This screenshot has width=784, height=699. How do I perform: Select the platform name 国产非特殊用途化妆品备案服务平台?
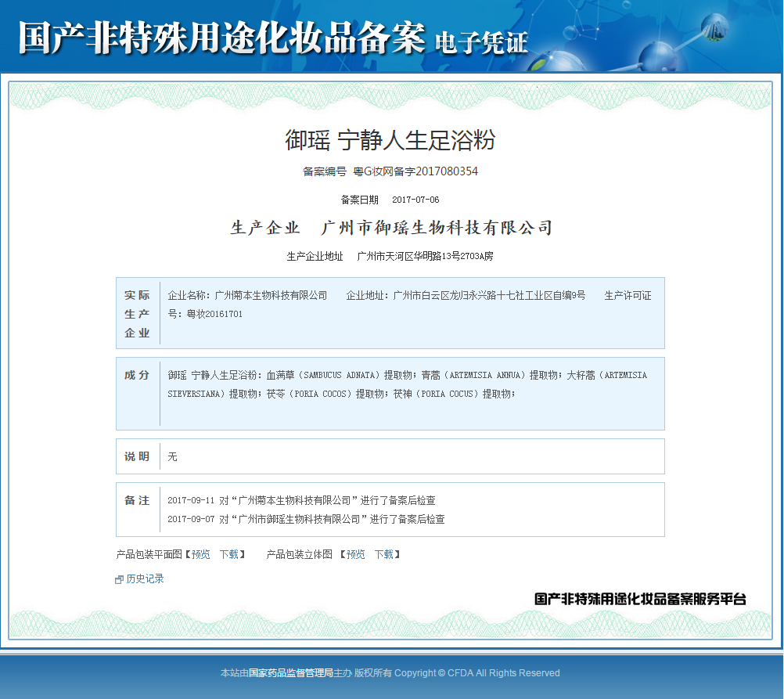(x=640, y=599)
